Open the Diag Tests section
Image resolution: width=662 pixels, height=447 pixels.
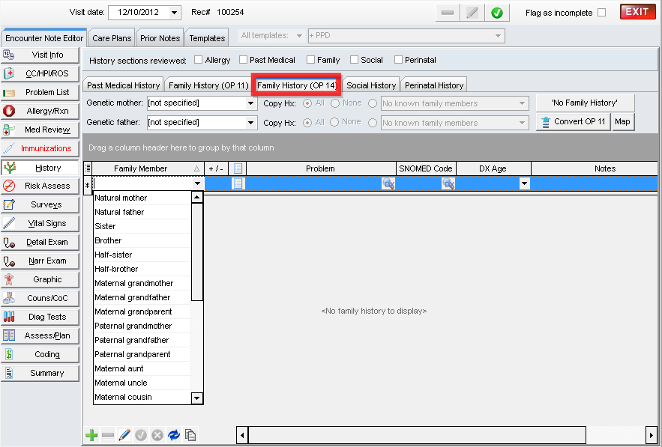[40, 317]
